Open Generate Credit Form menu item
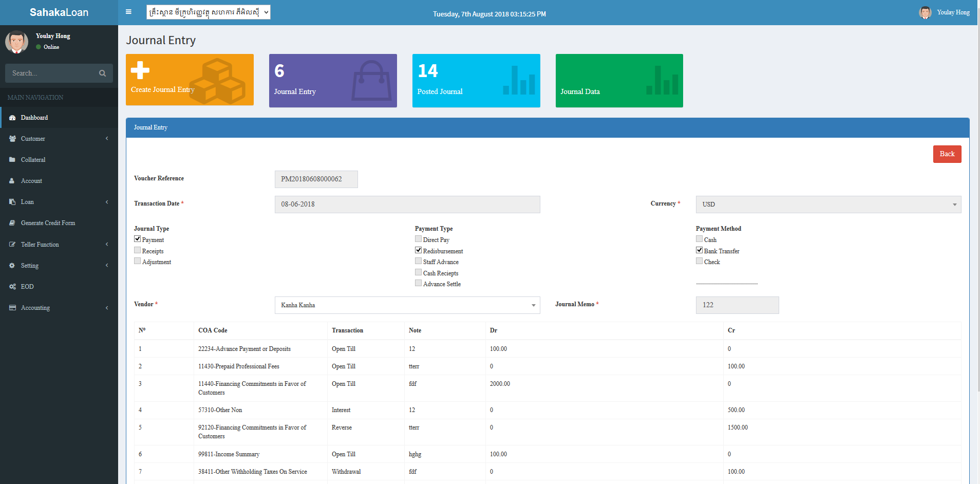Image resolution: width=980 pixels, height=484 pixels. click(x=48, y=223)
